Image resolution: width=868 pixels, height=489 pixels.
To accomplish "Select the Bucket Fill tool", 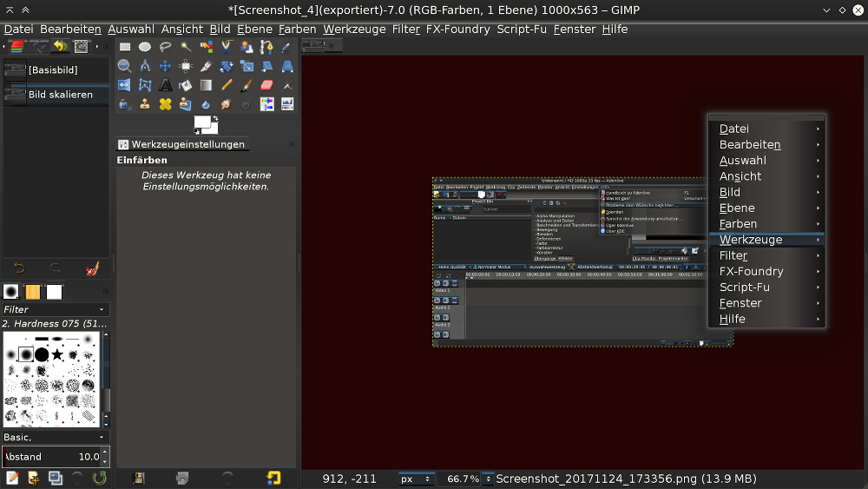I will point(186,85).
